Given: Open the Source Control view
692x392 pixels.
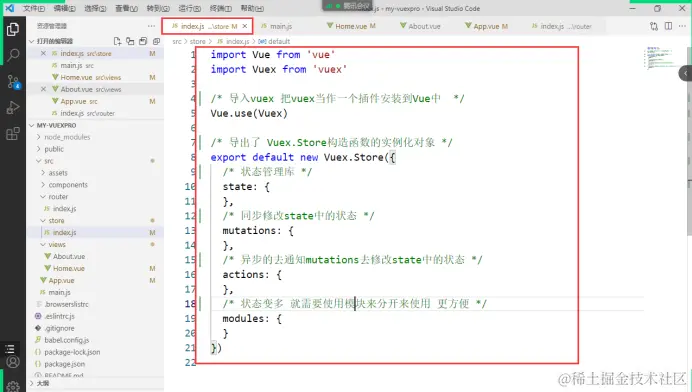Looking at the screenshot, I should 13,82.
